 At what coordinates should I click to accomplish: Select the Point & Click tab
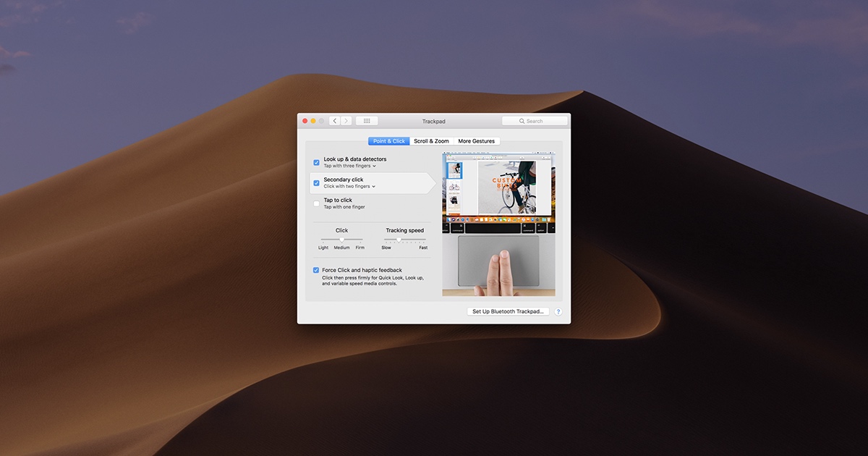click(389, 141)
